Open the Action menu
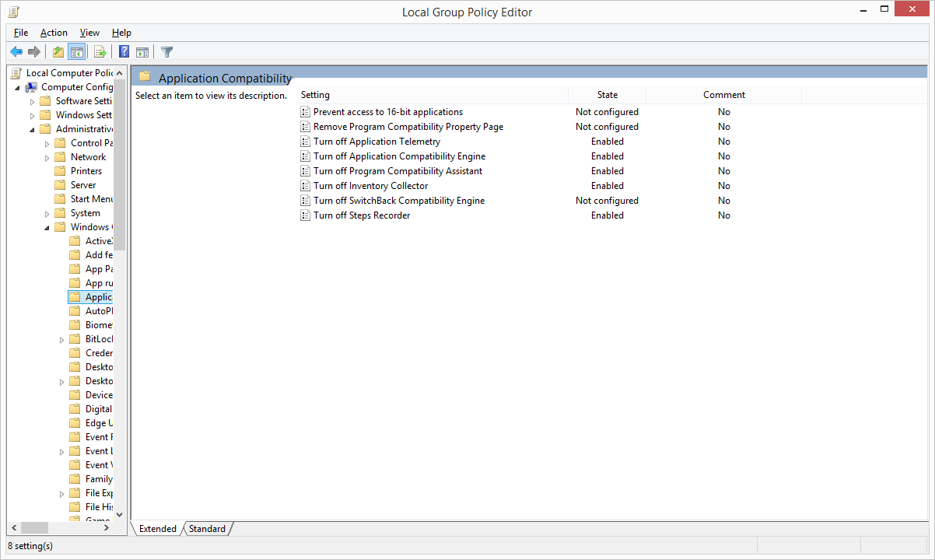This screenshot has width=935, height=560. 54,33
